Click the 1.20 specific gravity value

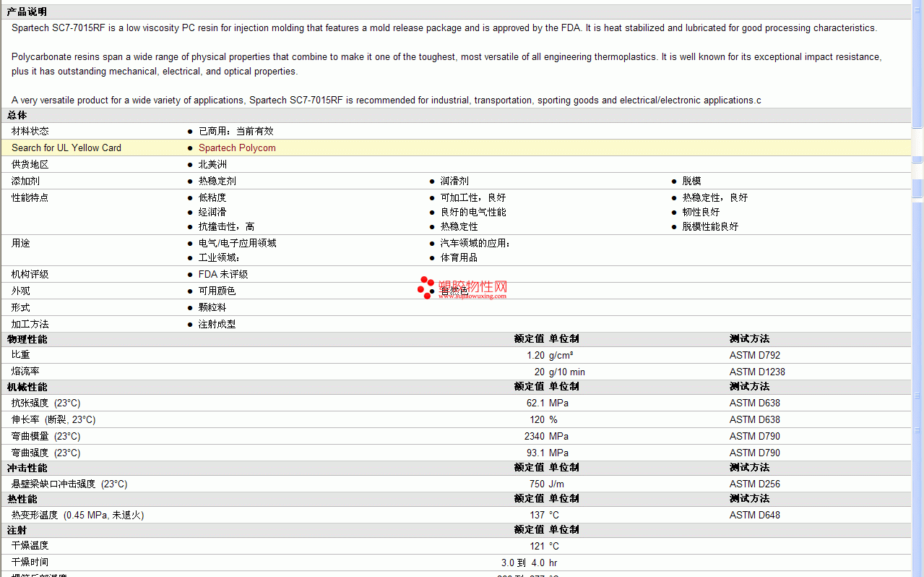pos(535,355)
